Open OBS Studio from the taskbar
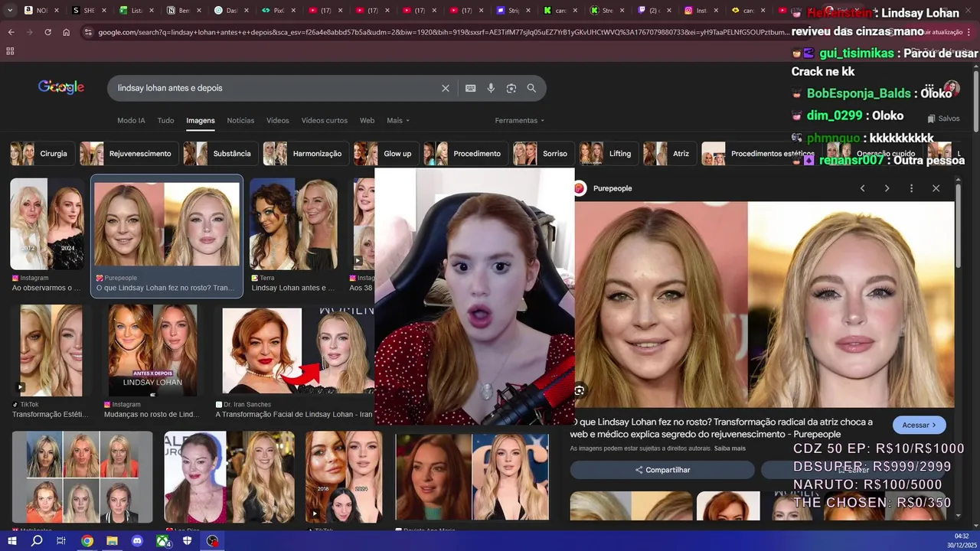The width and height of the screenshot is (980, 551). coord(213,541)
